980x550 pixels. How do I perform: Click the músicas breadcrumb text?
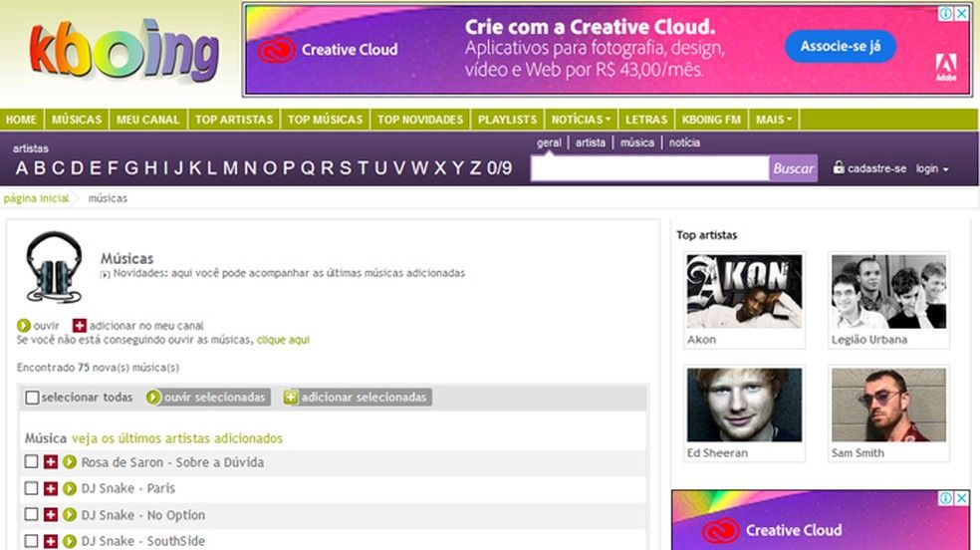(108, 198)
